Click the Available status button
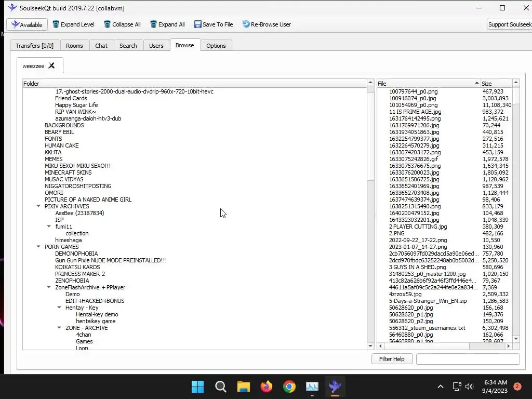 [27, 24]
